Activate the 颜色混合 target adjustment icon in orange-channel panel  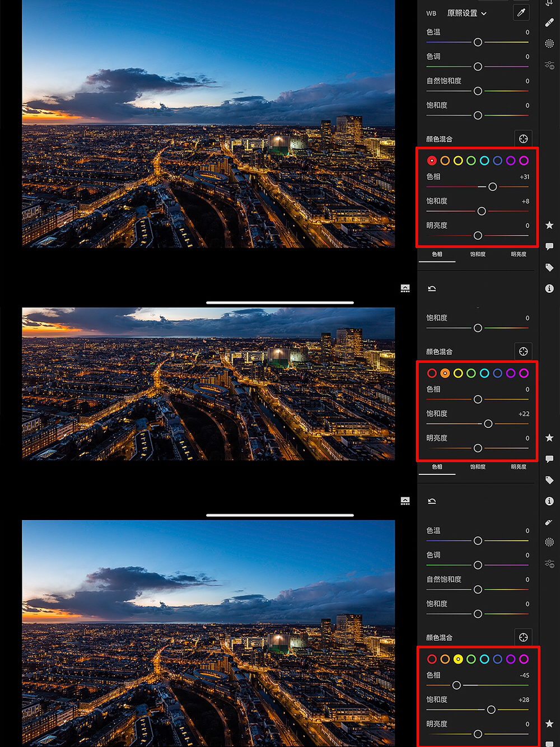coord(523,352)
